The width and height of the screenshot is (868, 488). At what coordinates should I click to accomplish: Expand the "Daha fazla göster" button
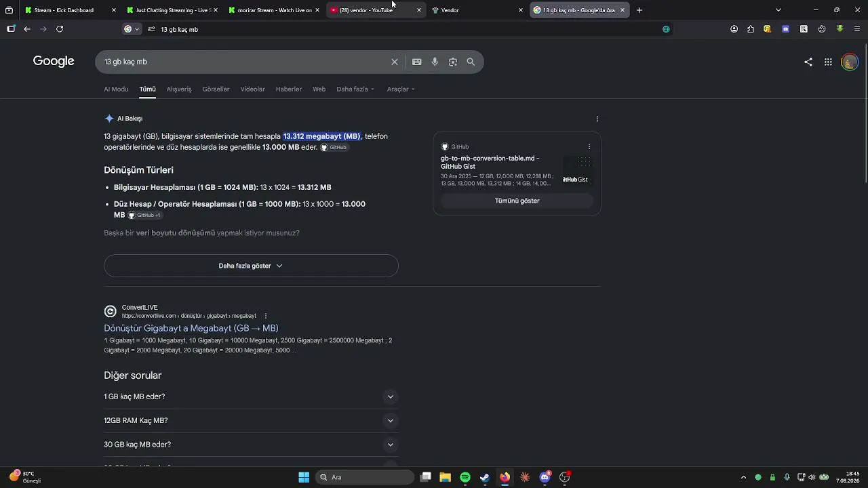tap(251, 266)
